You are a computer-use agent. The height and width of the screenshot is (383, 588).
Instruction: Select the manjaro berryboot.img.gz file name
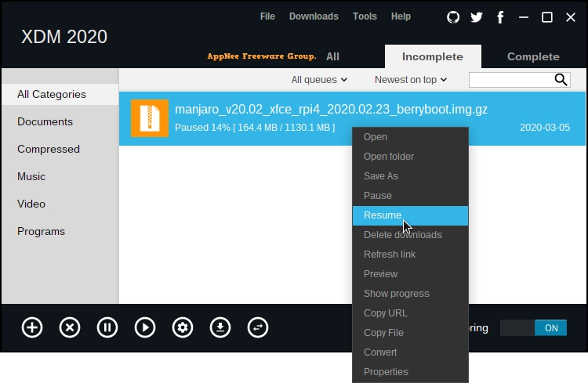pos(331,110)
